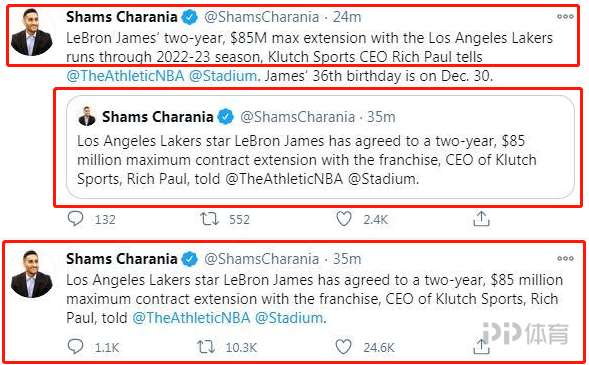Image resolution: width=589 pixels, height=365 pixels.
Task: Open more options on the bottom 35m tweet
Action: [x=565, y=258]
